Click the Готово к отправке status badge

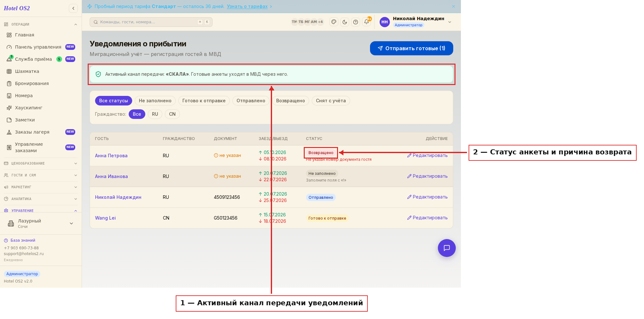click(x=327, y=218)
